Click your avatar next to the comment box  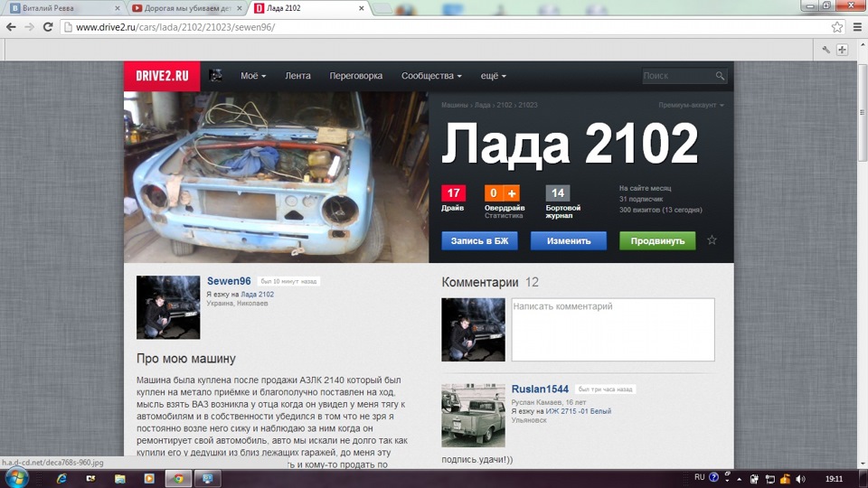click(473, 330)
